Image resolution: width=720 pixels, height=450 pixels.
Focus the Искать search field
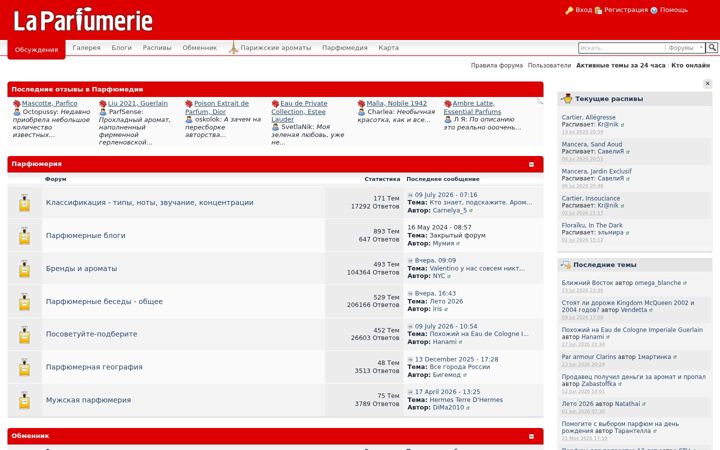pyautogui.click(x=621, y=48)
